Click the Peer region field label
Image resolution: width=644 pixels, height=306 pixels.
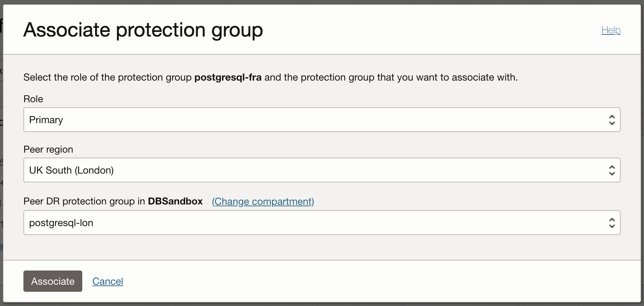coord(48,149)
